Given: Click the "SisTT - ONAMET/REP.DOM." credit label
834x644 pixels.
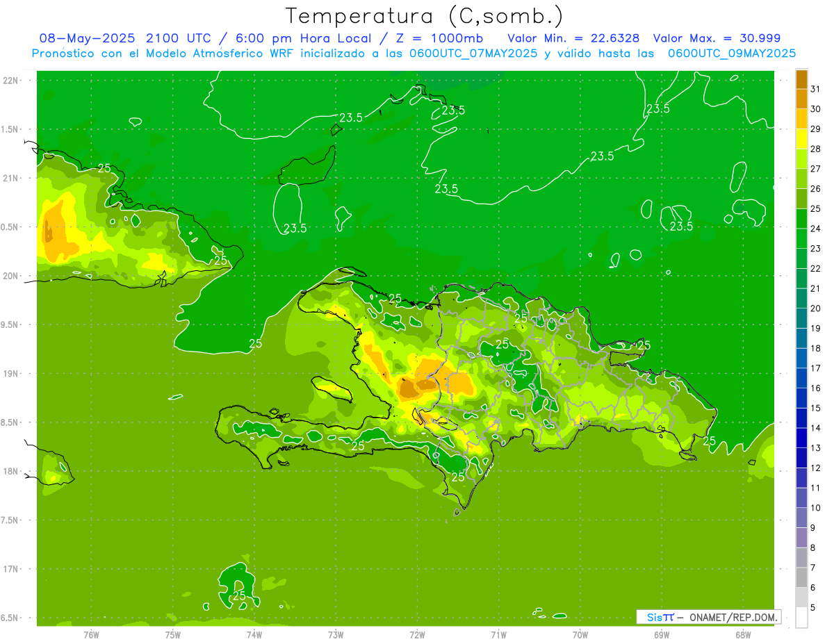Looking at the screenshot, I should pos(708,617).
